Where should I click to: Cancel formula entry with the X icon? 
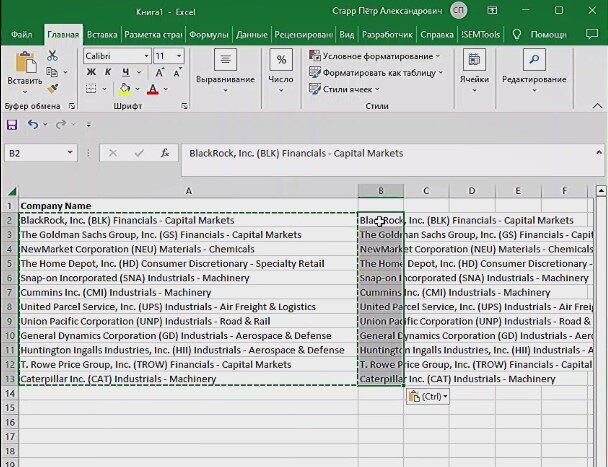click(113, 154)
